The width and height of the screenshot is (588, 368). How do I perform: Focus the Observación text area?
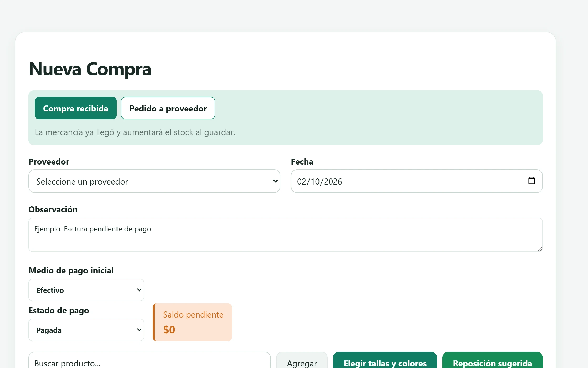coord(286,235)
